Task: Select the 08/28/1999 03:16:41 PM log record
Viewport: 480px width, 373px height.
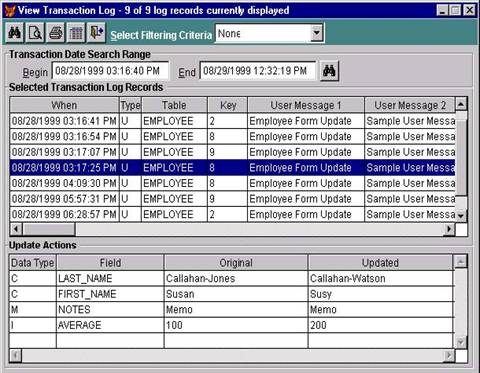Action: tap(232, 121)
